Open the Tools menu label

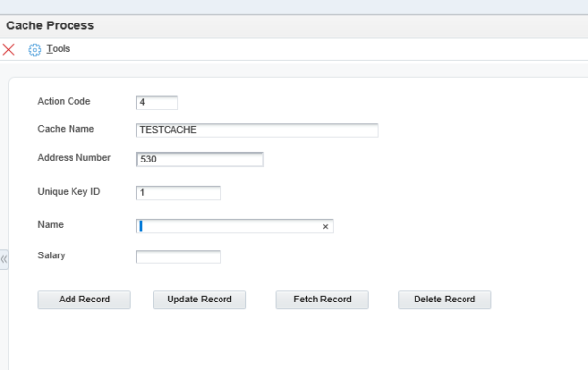58,49
